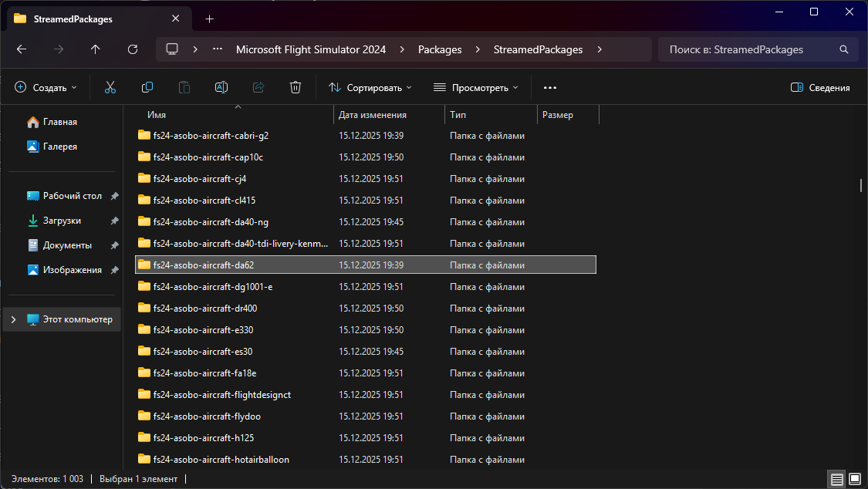Go up one folder with Up arrow
This screenshot has width=868, height=489.
pyautogui.click(x=96, y=49)
